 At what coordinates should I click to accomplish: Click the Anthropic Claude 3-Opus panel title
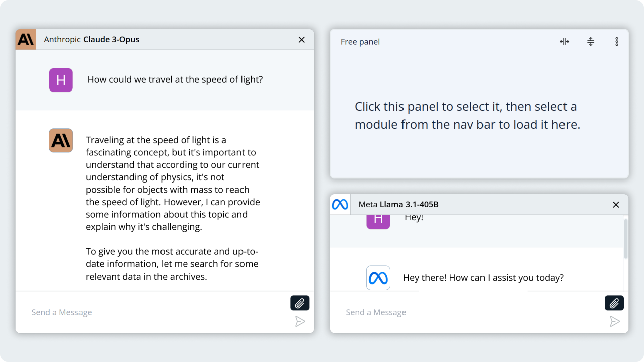pos(92,40)
